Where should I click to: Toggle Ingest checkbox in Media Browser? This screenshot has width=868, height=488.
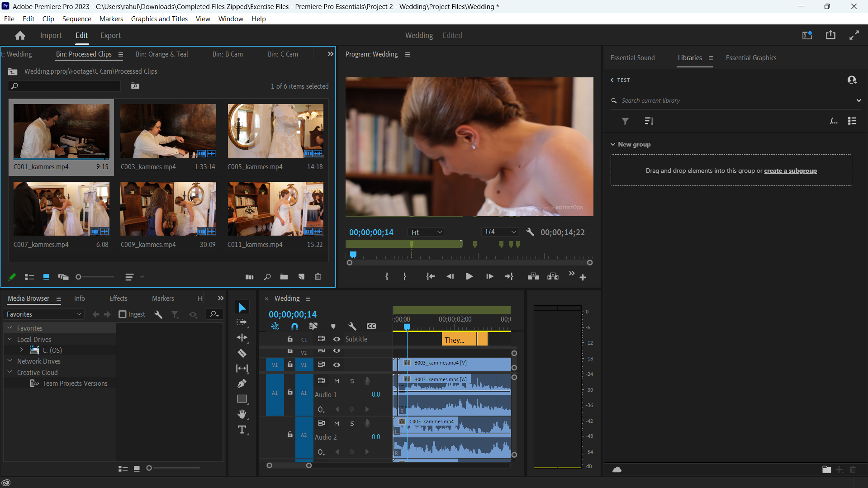[x=123, y=314]
